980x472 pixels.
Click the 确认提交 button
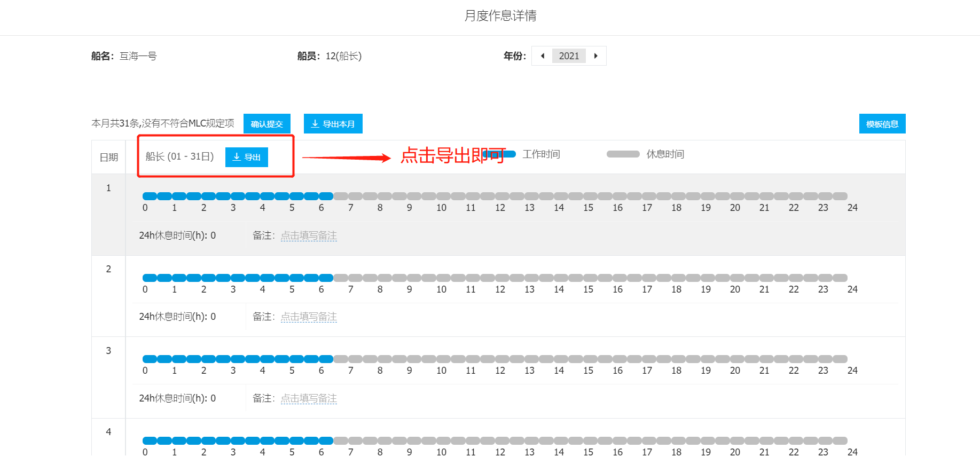coord(267,124)
